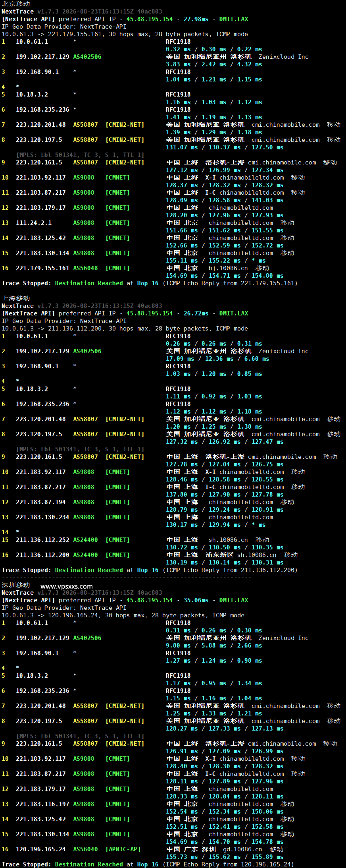
Task: Click the latency value "158.06 ms"
Action: [x=267, y=812]
